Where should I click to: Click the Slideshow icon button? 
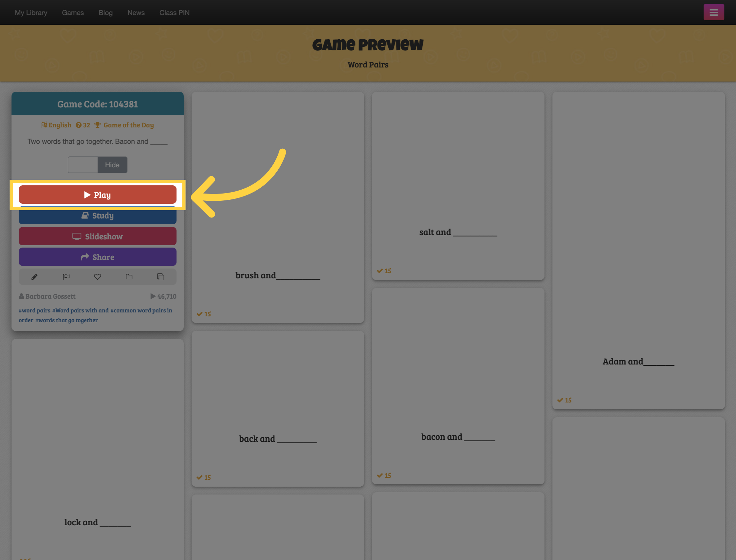(x=97, y=236)
